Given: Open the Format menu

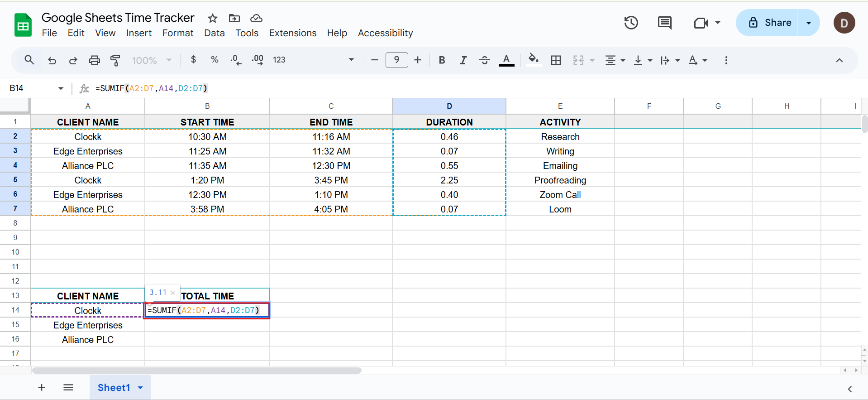Looking at the screenshot, I should [178, 33].
